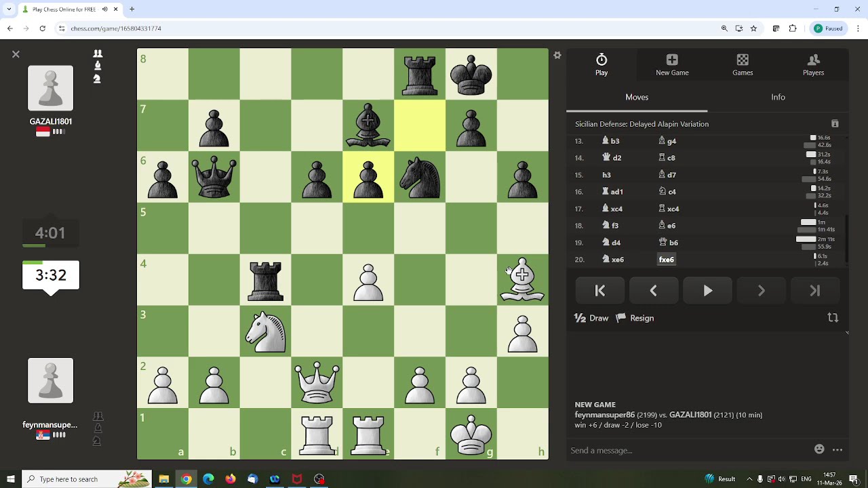Switch to the Moves tab
The height and width of the screenshot is (488, 868).
pos(637,97)
